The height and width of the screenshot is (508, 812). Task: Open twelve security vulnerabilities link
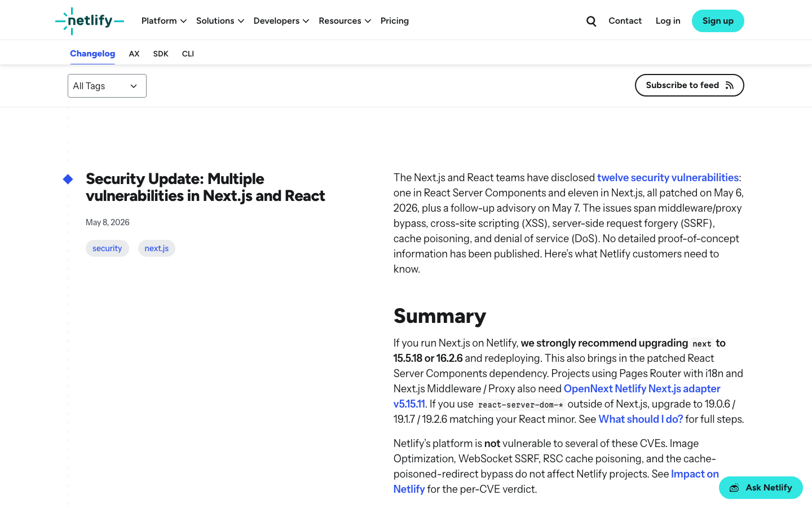point(668,178)
